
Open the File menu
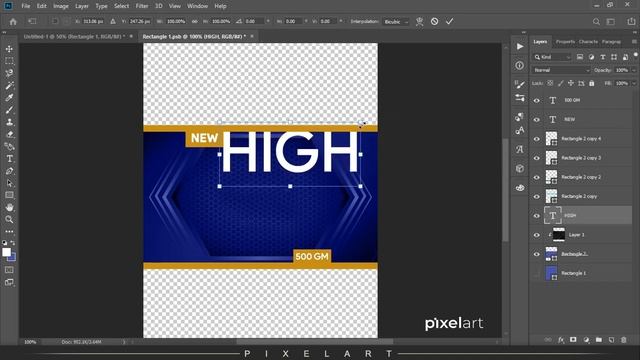[x=26, y=6]
